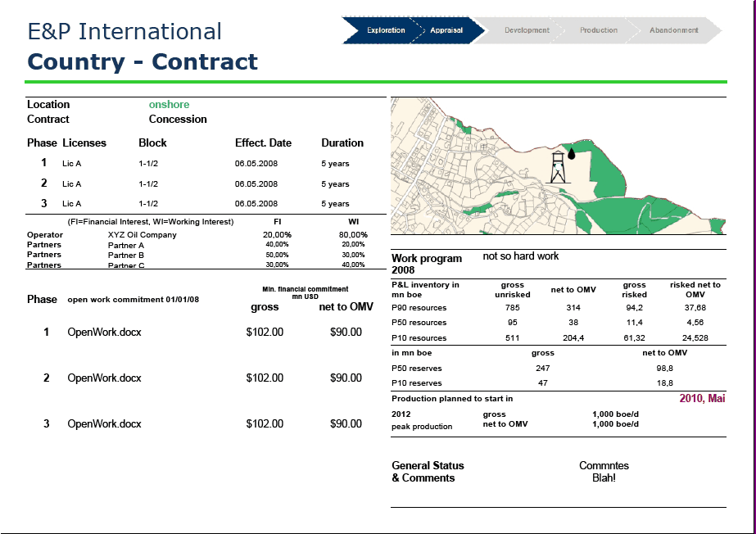This screenshot has width=756, height=534.
Task: Jump to the Abandonment phase step
Action: [x=673, y=30]
